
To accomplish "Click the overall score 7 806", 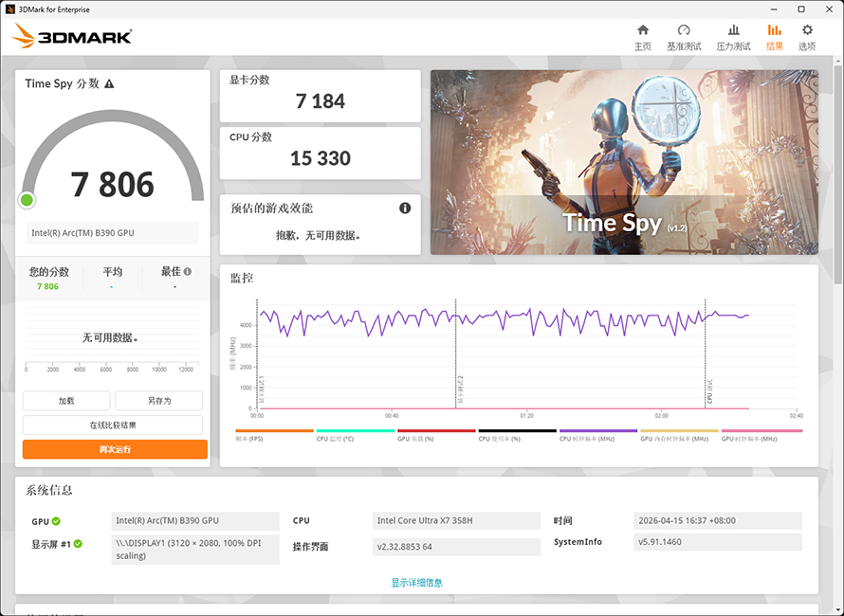I will [113, 185].
